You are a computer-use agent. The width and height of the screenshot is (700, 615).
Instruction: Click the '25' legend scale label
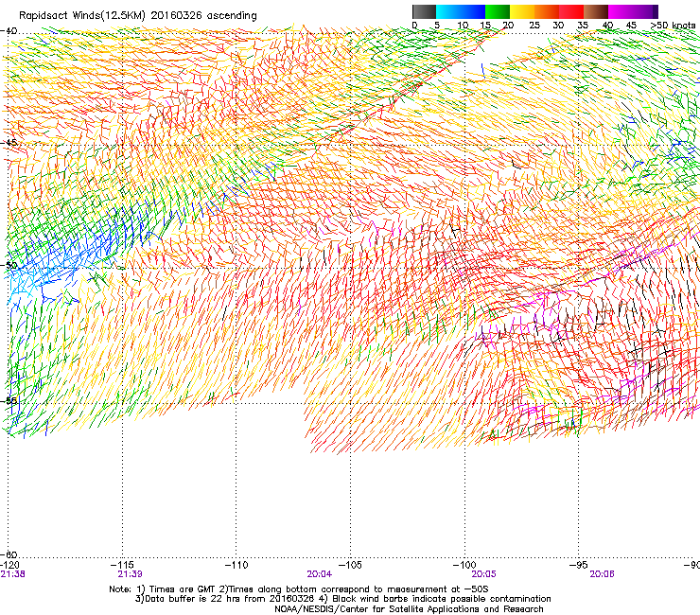[534, 26]
